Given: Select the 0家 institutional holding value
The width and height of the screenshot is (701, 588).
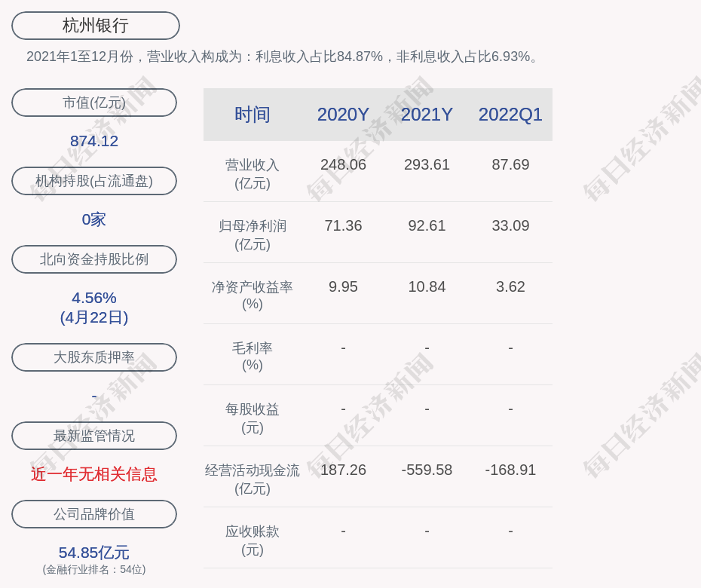Looking at the screenshot, I should (x=94, y=219).
